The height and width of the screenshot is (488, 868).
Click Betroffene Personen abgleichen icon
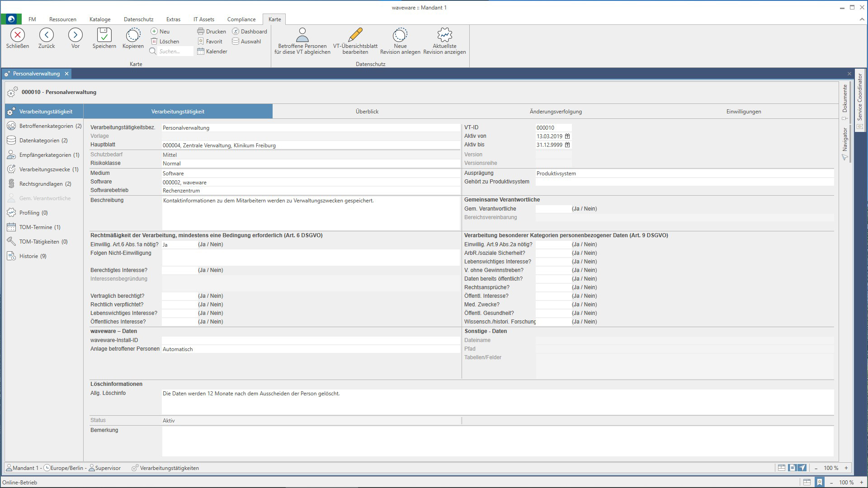tap(302, 35)
